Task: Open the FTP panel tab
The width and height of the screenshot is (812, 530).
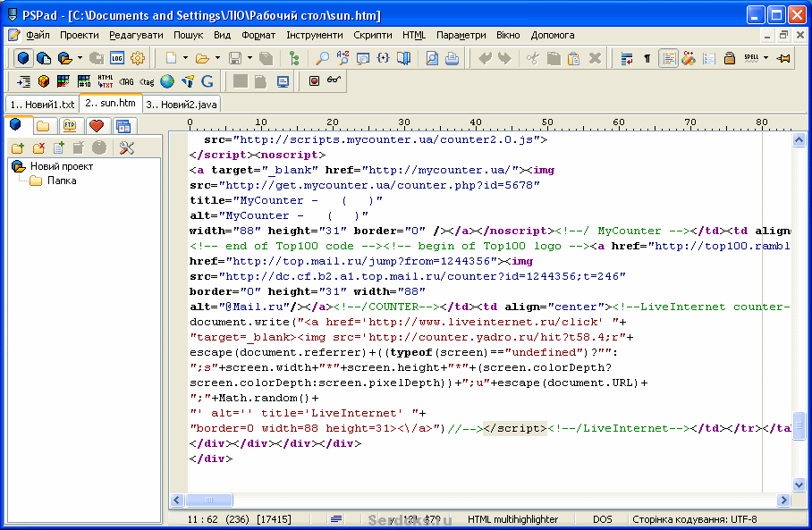Action: tap(69, 125)
